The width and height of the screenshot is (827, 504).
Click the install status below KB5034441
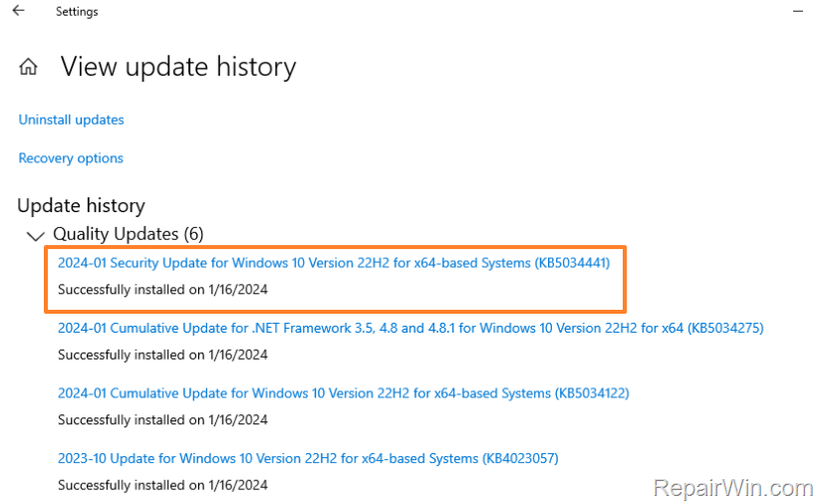coord(162,290)
